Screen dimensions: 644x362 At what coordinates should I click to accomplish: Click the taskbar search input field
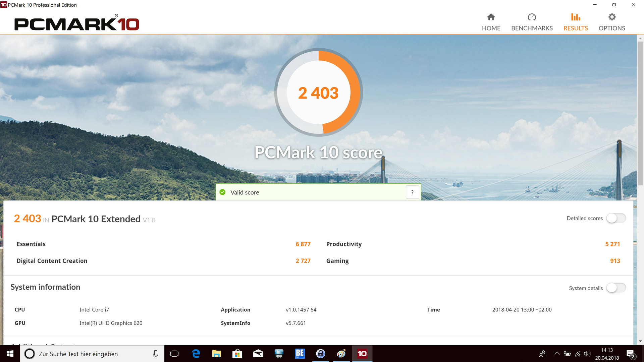(92, 354)
